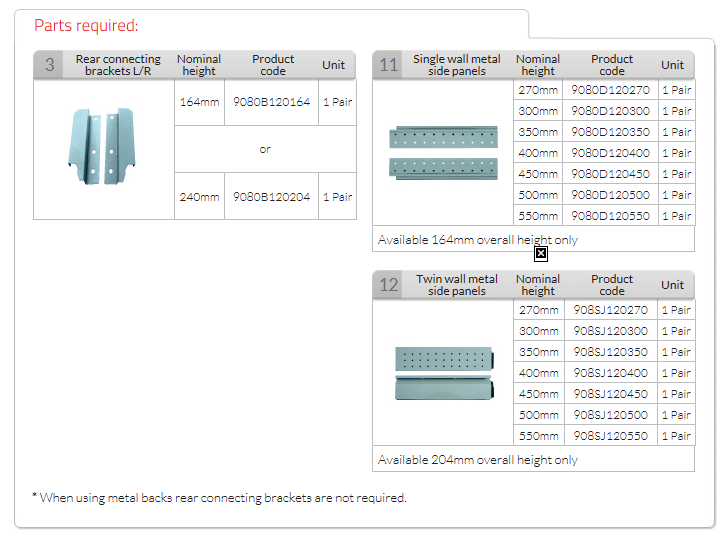
Task: Select product code 908SJ120450
Action: pyautogui.click(x=610, y=394)
